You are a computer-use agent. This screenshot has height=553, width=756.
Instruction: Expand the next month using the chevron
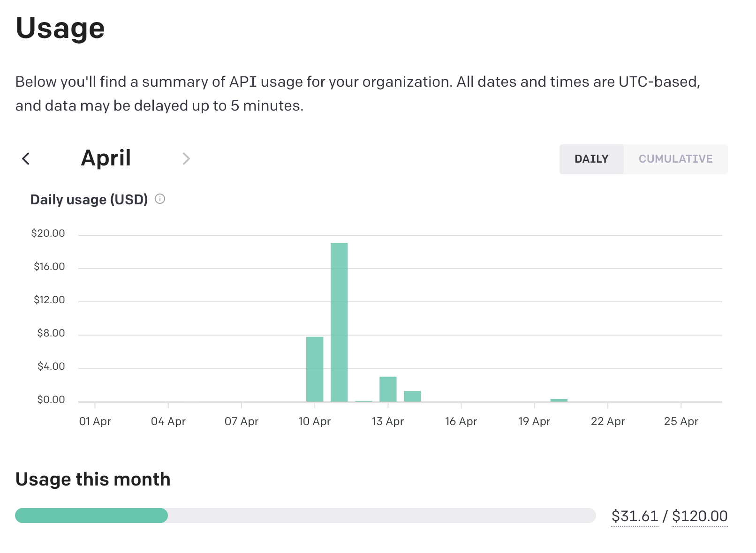[186, 159]
